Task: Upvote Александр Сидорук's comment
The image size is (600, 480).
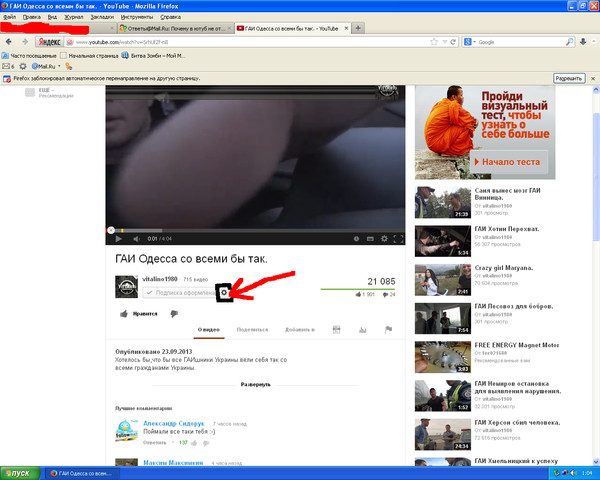Action: tap(194, 443)
